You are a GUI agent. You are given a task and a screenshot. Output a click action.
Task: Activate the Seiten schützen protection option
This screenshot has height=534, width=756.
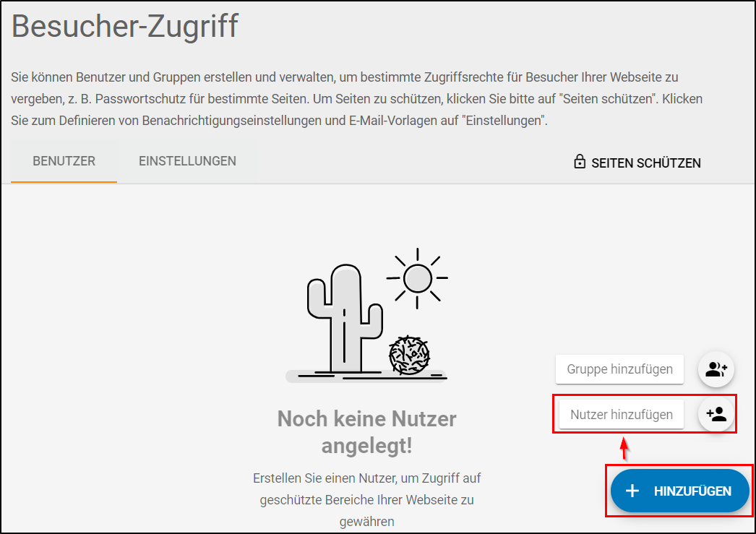tap(637, 162)
